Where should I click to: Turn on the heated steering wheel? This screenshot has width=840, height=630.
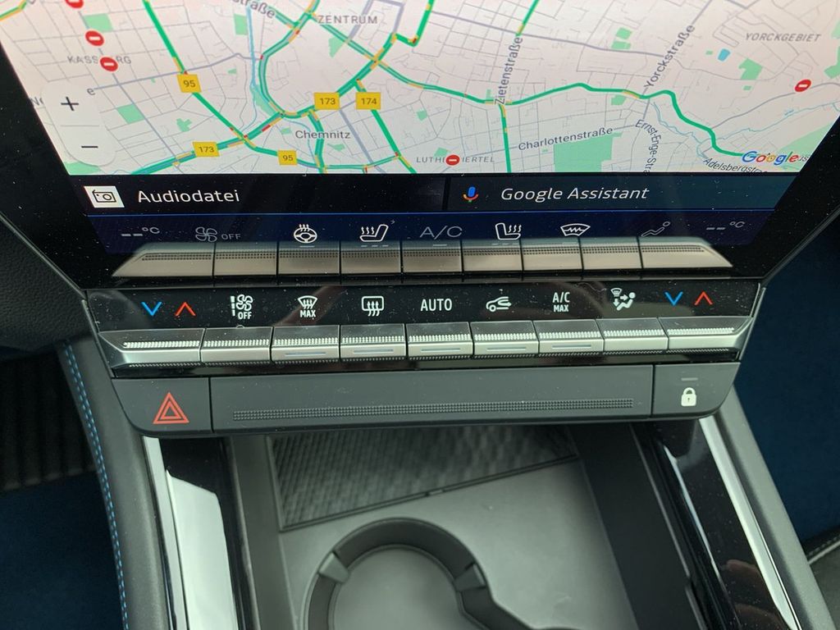305,233
